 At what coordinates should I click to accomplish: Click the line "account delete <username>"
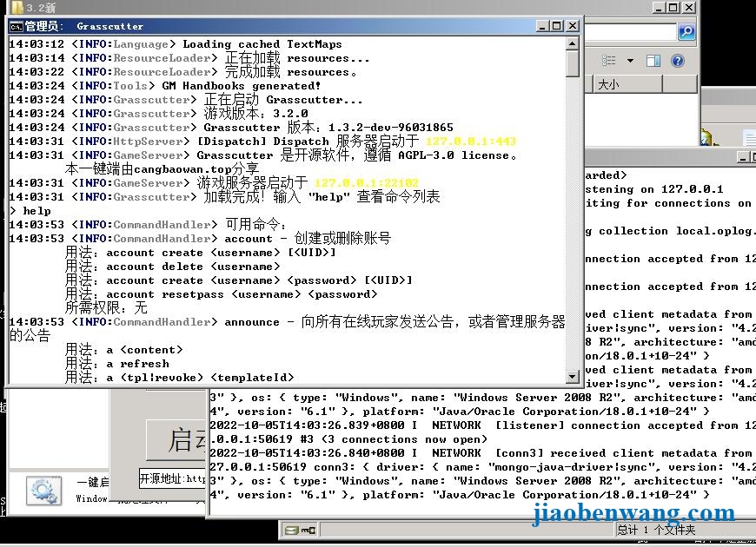[x=193, y=267]
